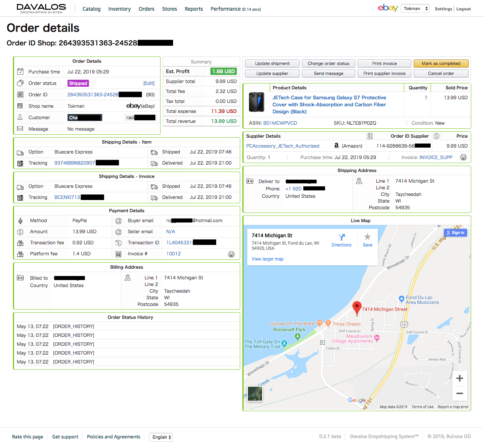Click the shop icon beside Shop name
This screenshot has width=483, height=448.
(x=20, y=106)
